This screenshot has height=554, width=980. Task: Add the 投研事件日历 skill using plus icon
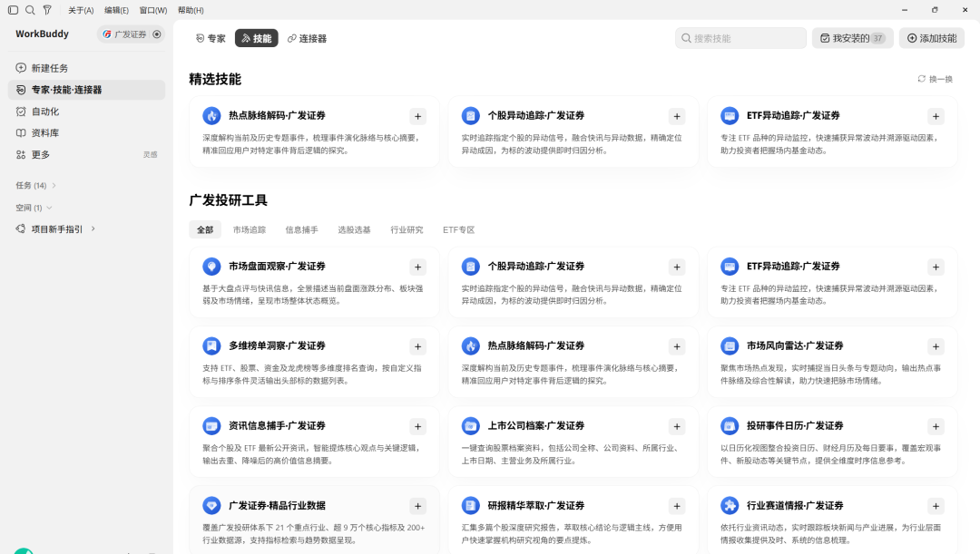[x=936, y=426]
